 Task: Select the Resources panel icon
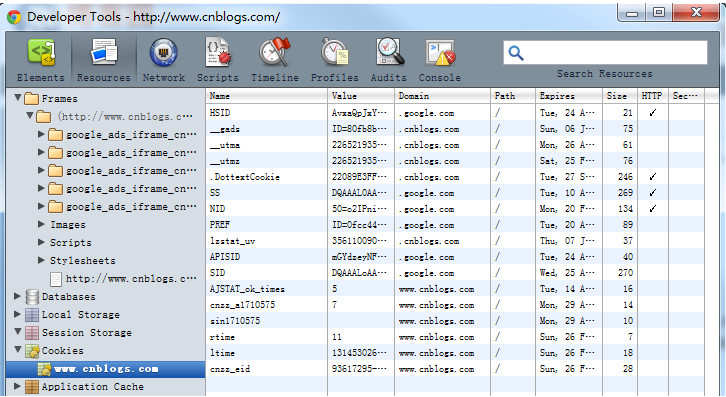104,52
